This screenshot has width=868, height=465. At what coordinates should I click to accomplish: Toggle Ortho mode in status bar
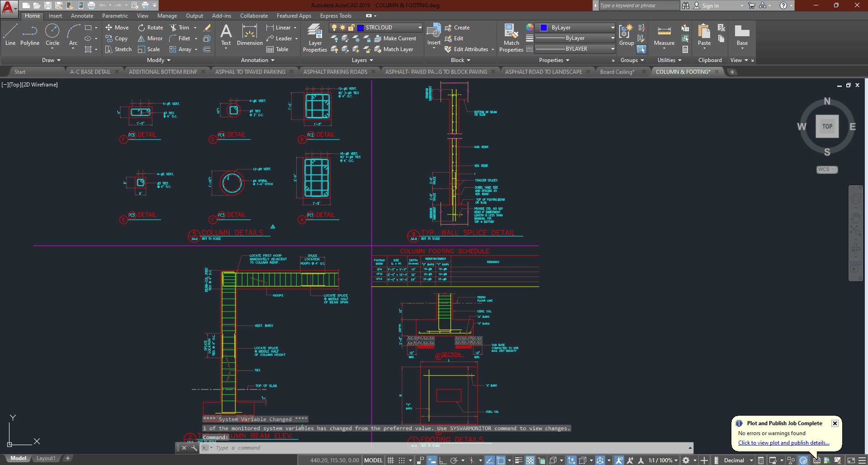pyautogui.click(x=443, y=460)
